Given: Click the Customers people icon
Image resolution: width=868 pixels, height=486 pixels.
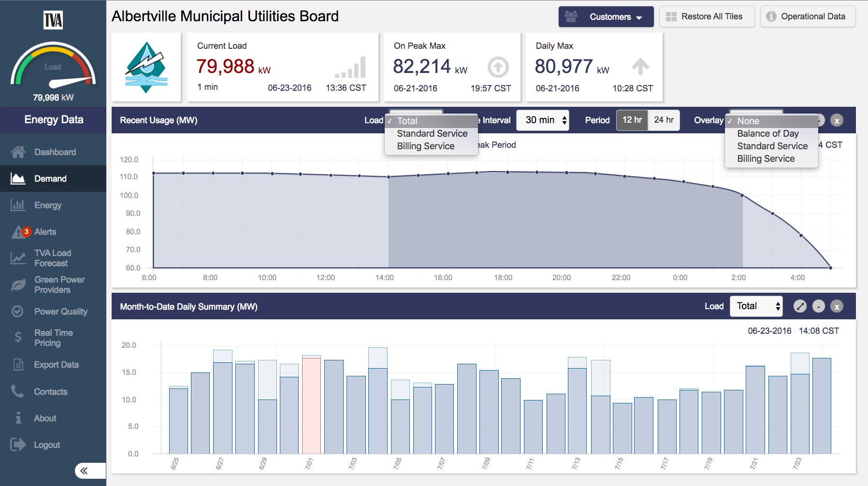Looking at the screenshot, I should point(571,16).
